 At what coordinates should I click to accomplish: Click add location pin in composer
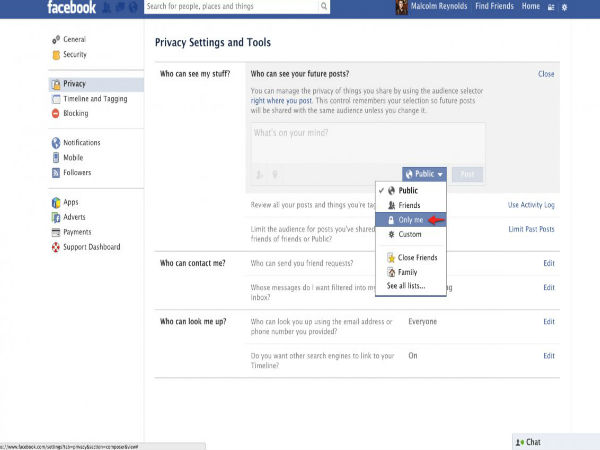point(275,175)
